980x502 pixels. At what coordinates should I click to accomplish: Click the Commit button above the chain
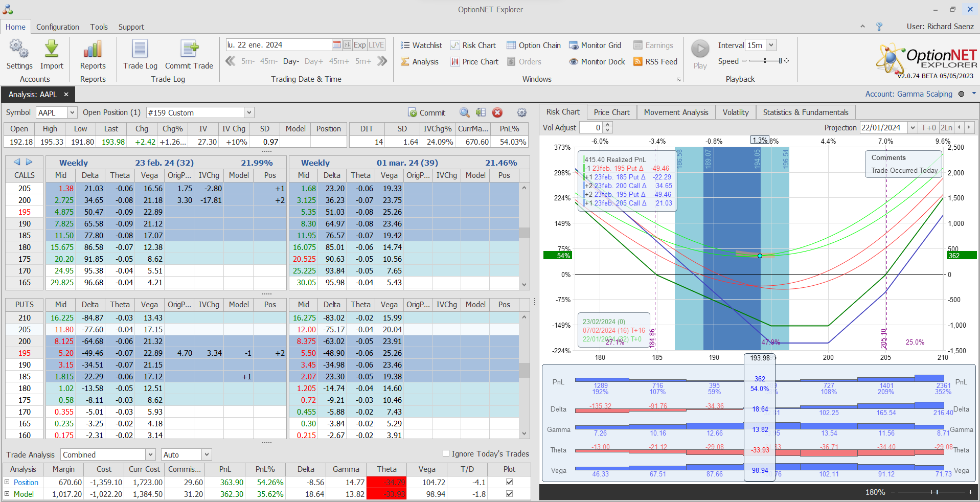pos(427,112)
